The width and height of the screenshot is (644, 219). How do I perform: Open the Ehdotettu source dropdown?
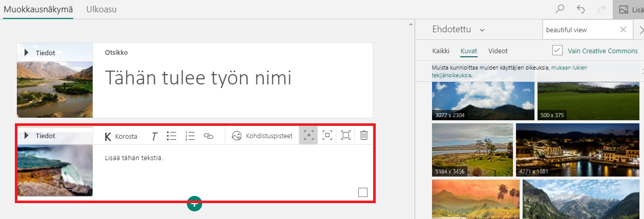point(458,30)
